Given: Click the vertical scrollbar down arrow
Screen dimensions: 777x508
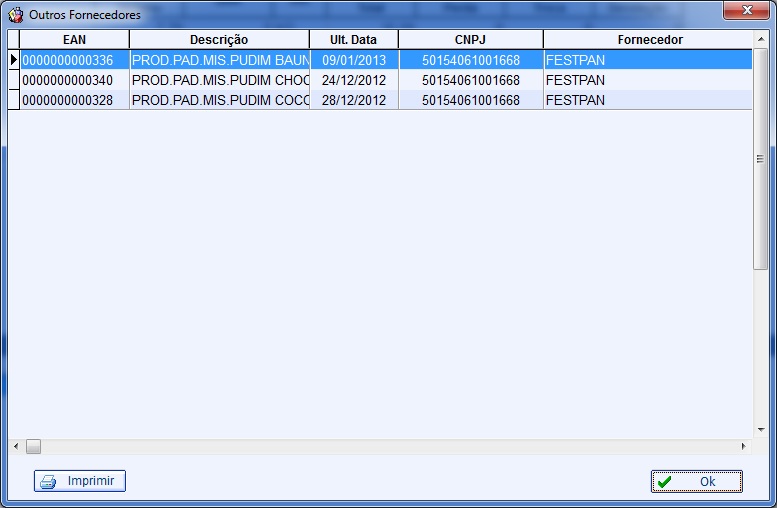Looking at the screenshot, I should click(x=761, y=430).
